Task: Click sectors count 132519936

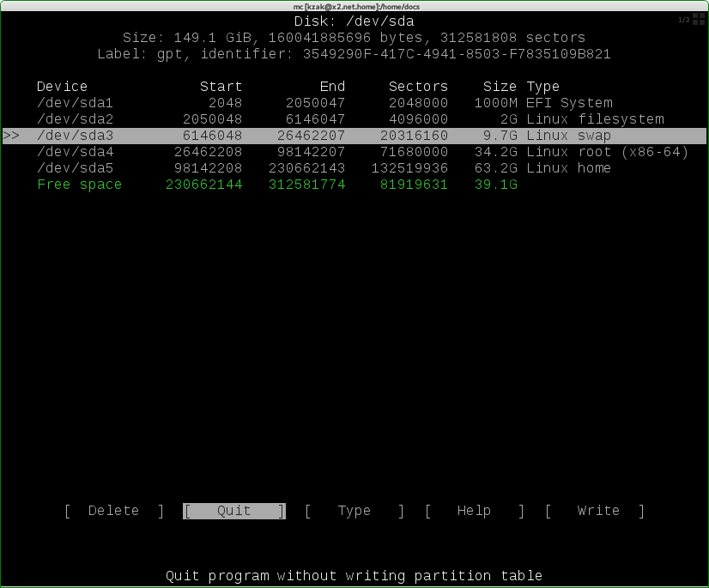Action: (409, 168)
